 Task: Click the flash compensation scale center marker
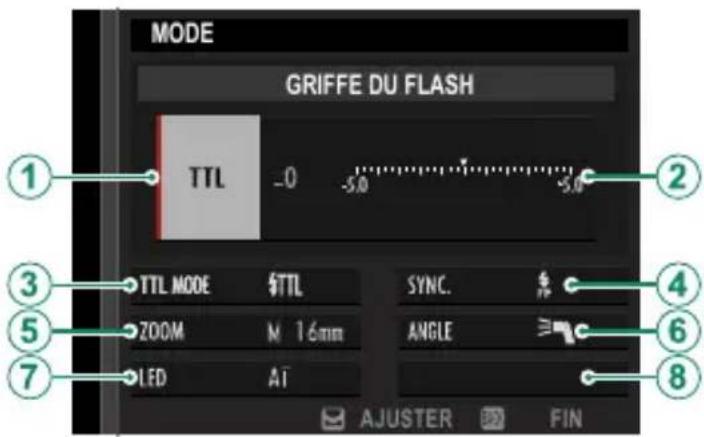point(464,161)
